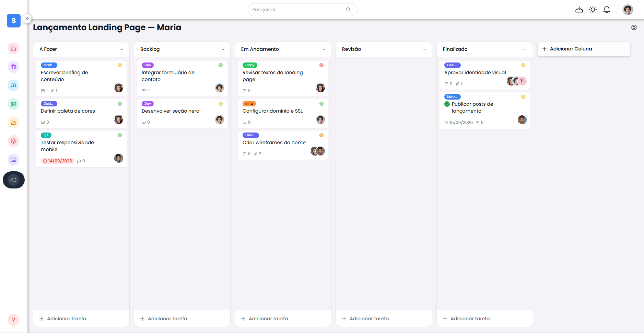This screenshot has width=644, height=333.
Task: Open the green board icon in the sidebar
Action: click(13, 104)
